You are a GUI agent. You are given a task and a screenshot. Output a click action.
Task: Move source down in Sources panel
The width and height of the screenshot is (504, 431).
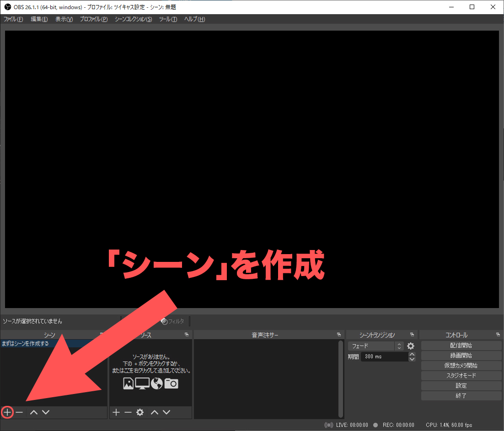(166, 412)
